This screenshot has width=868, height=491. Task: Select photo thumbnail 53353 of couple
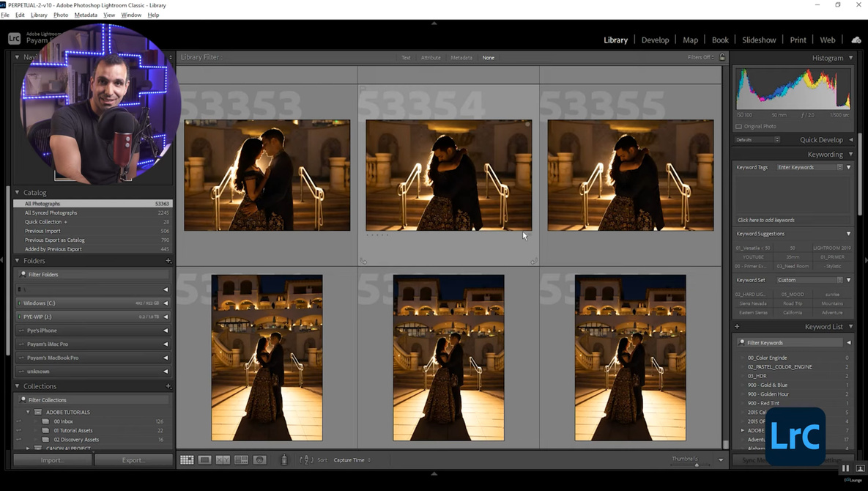click(x=267, y=175)
